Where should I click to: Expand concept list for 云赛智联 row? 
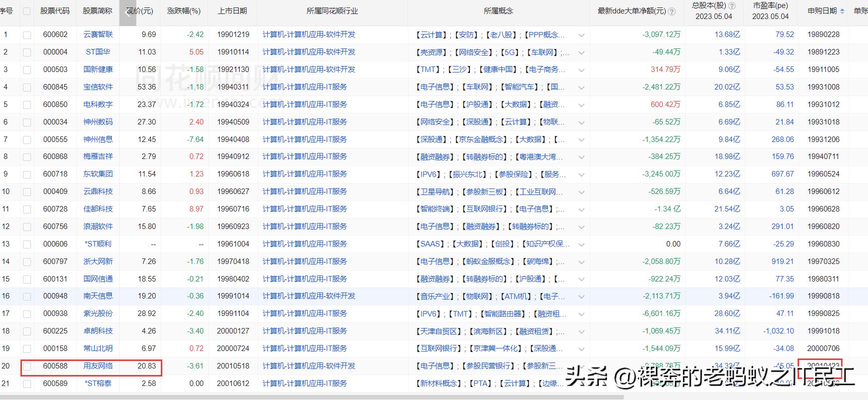pyautogui.click(x=581, y=35)
